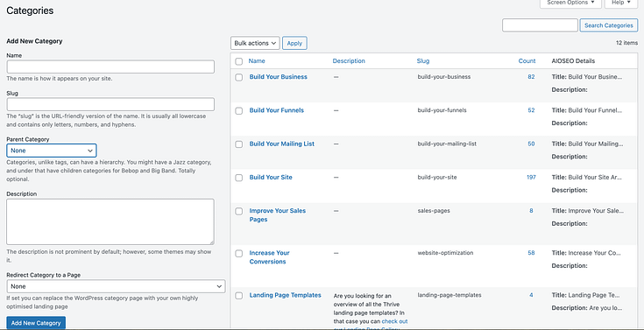Click the landing-page-templates slug text
644x330 pixels.
449,295
